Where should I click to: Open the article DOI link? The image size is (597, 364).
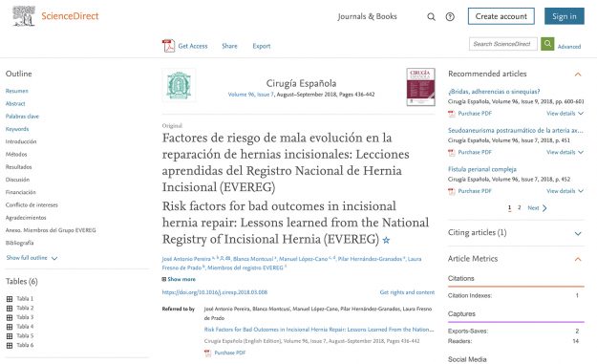215,292
